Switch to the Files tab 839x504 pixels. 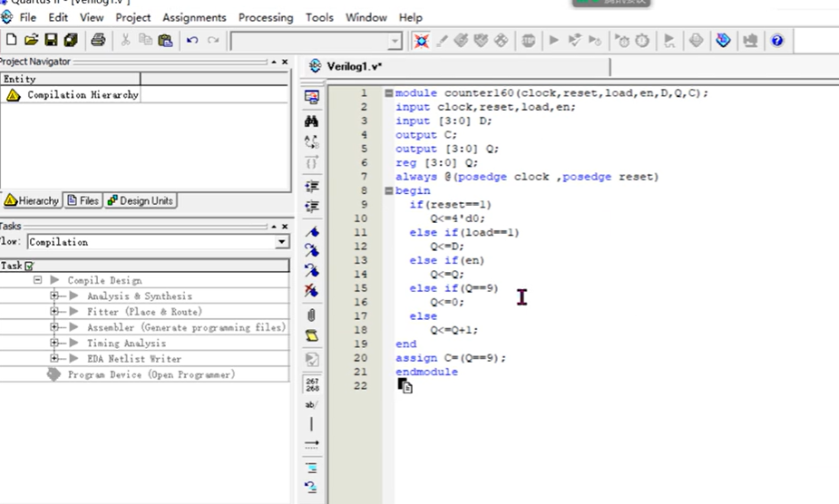tap(83, 200)
